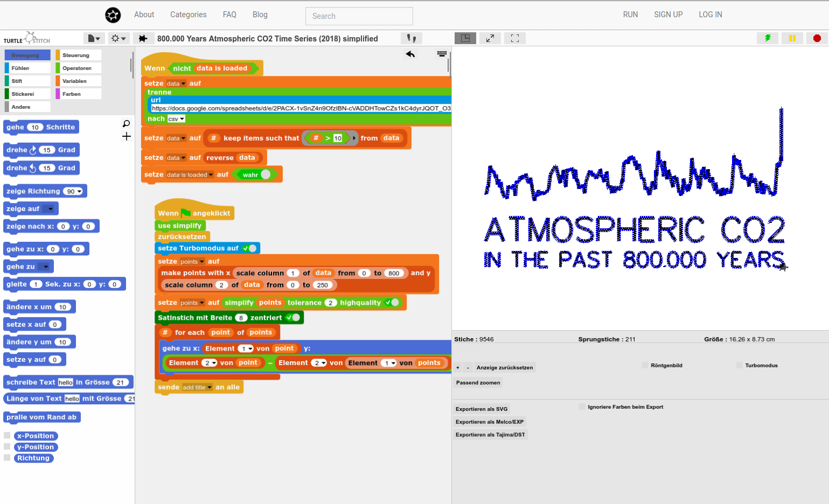Click the Passend zoomen button

pos(478,383)
